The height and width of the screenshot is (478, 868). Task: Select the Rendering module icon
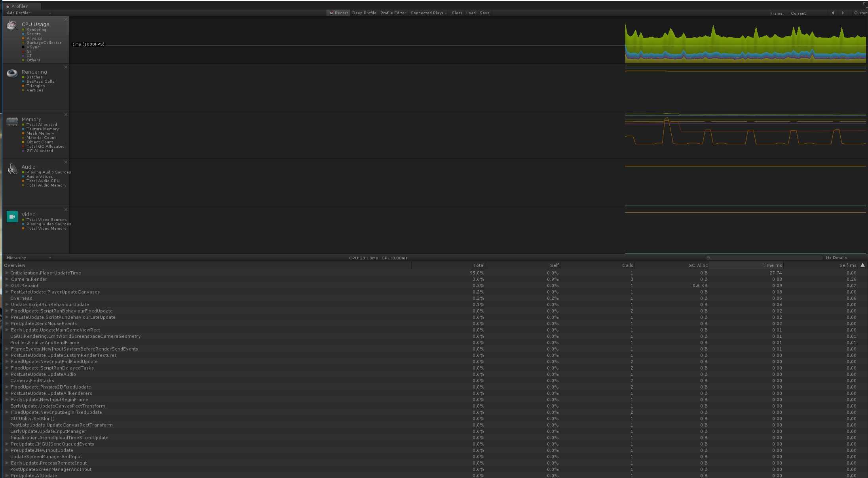tap(12, 73)
